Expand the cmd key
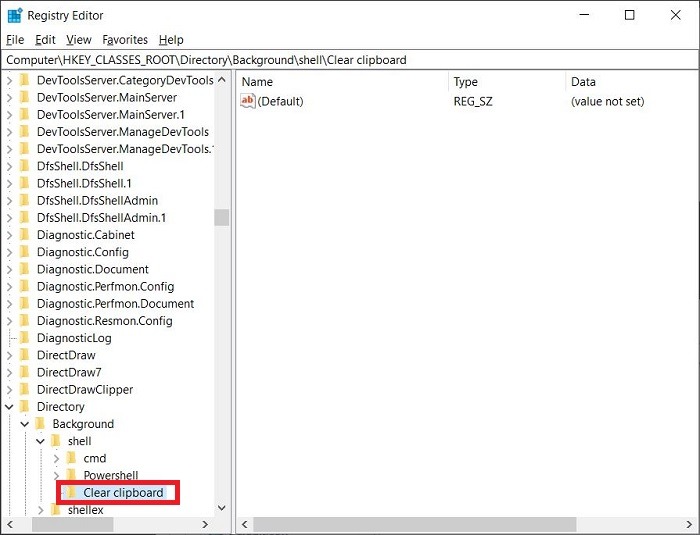Screen dimensions: 700x535 tap(56, 458)
